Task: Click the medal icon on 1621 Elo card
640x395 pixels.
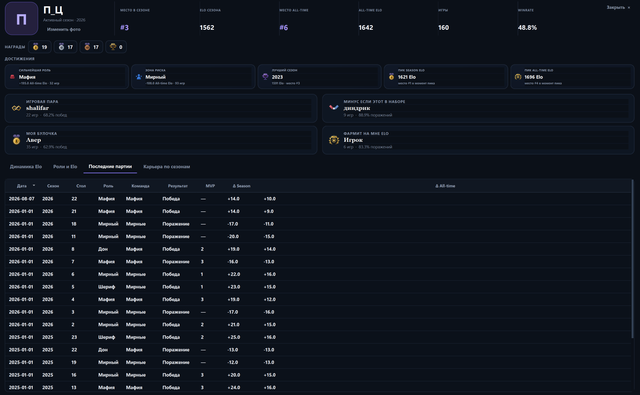Action: (391, 77)
